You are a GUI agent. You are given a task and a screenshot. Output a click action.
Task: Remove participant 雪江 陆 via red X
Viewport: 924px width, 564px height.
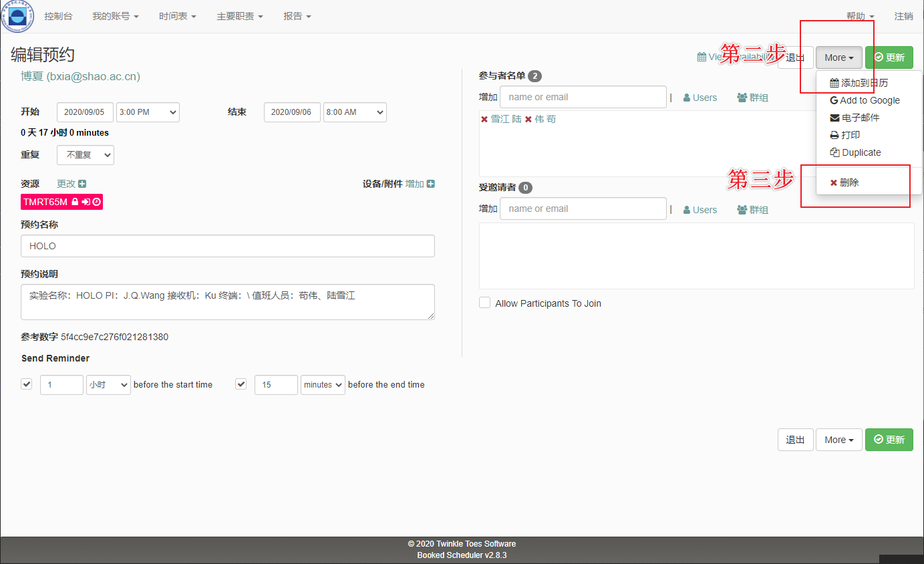[x=484, y=120]
